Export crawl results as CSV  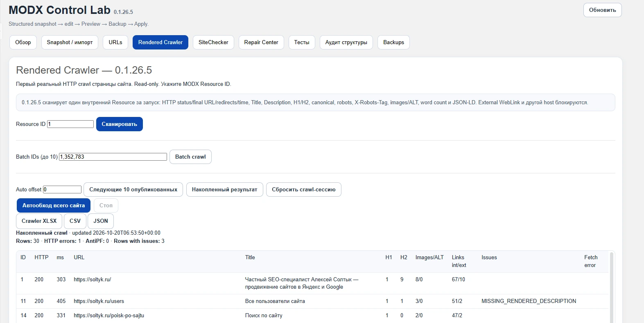coord(75,221)
